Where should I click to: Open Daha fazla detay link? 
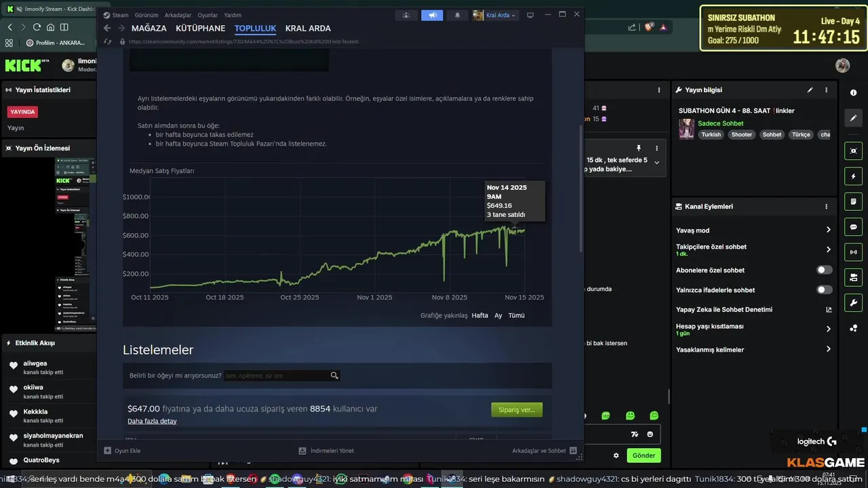click(152, 421)
